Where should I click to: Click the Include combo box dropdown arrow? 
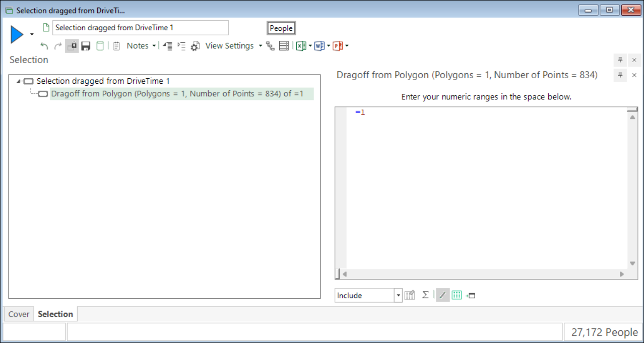[398, 296]
